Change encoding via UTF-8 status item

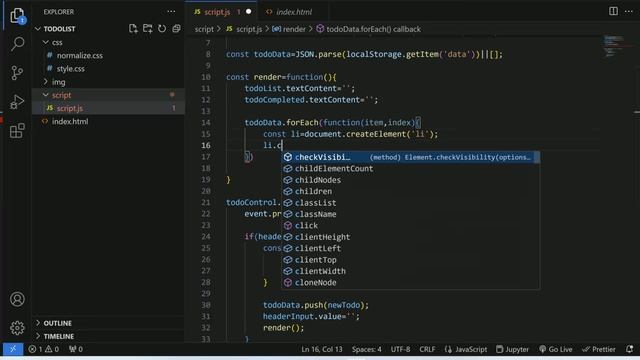pos(400,349)
